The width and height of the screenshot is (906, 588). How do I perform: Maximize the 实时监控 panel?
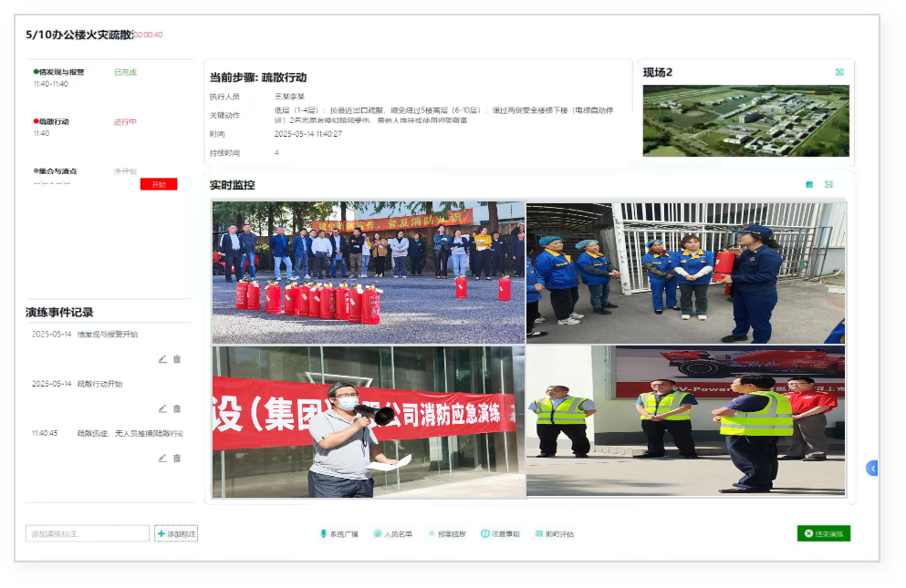point(828,184)
